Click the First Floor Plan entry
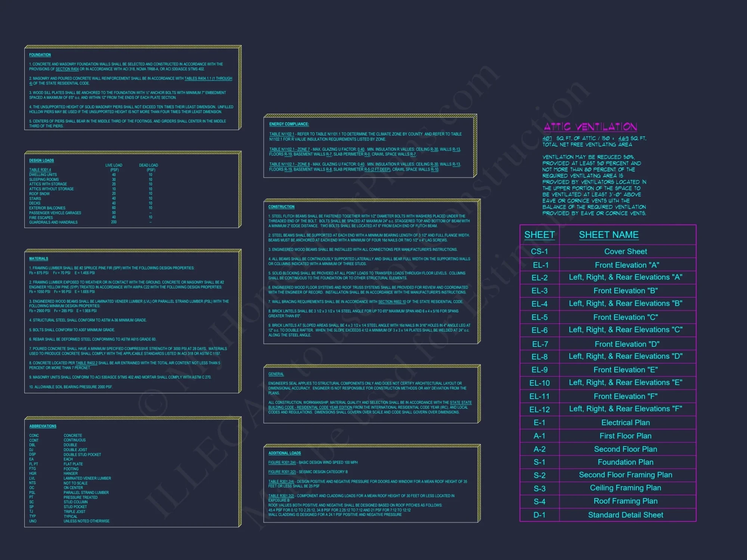This screenshot has height=560, width=747. tap(625, 436)
